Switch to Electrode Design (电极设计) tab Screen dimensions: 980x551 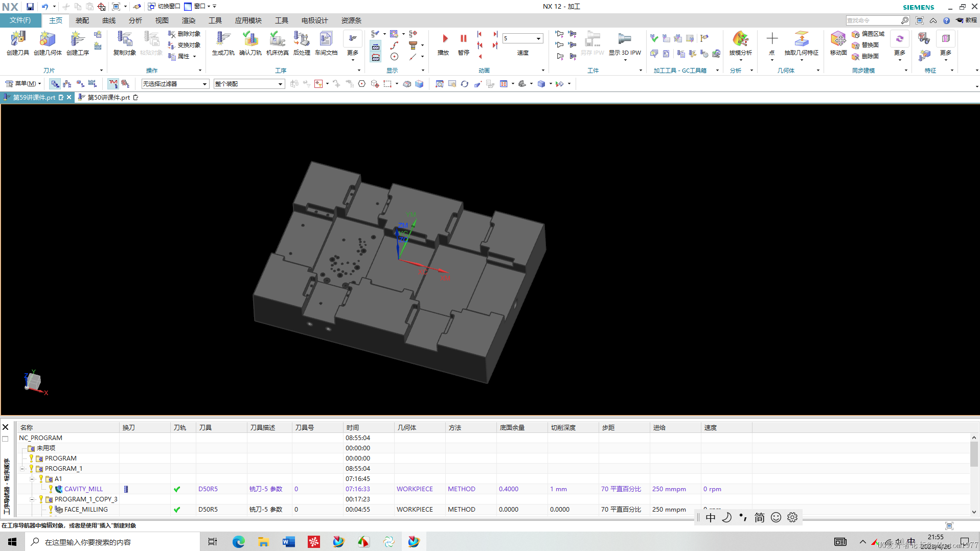[314, 20]
